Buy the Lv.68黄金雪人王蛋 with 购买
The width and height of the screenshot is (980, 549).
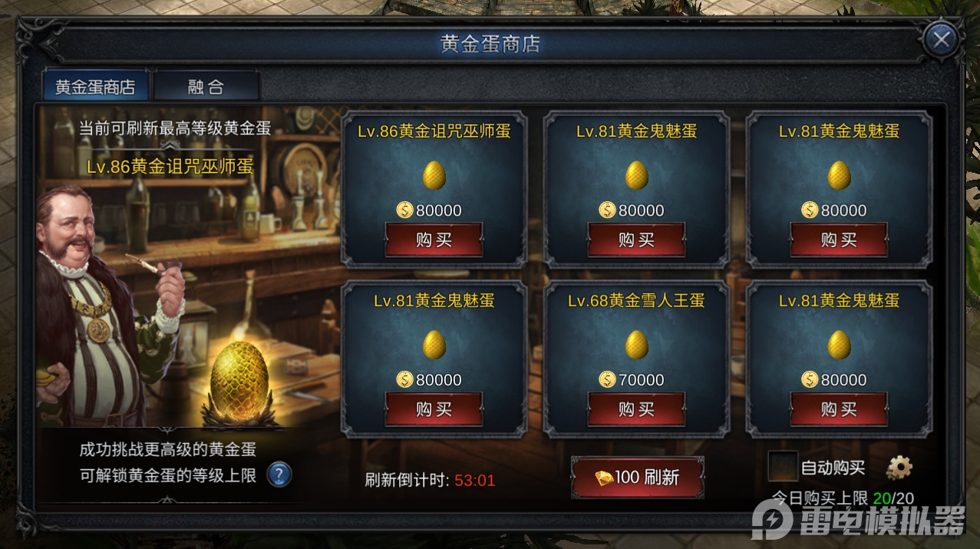pos(637,409)
